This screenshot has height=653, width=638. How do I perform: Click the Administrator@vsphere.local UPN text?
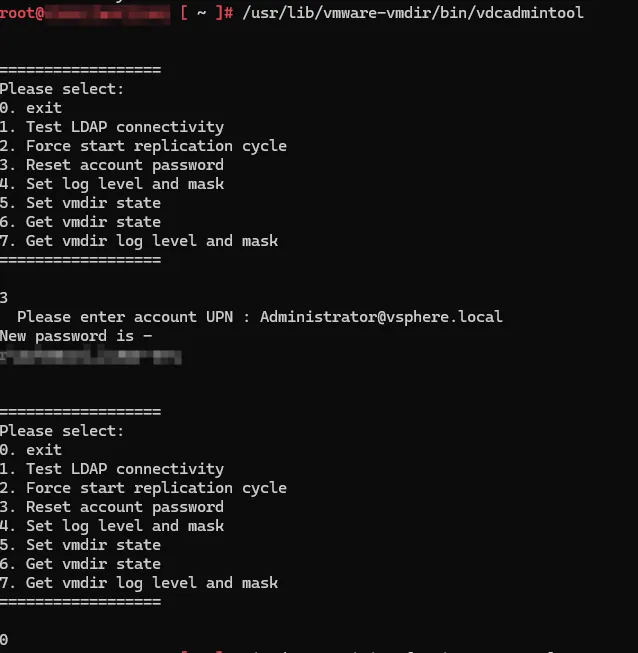(381, 317)
